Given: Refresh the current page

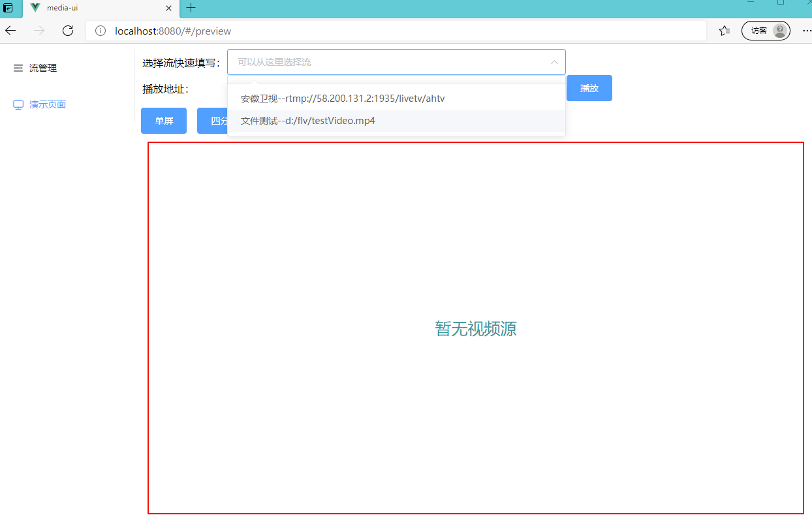Looking at the screenshot, I should [68, 31].
